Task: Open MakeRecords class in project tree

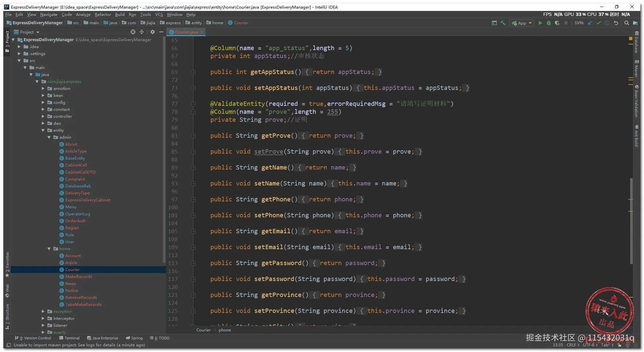Action: [79, 277]
